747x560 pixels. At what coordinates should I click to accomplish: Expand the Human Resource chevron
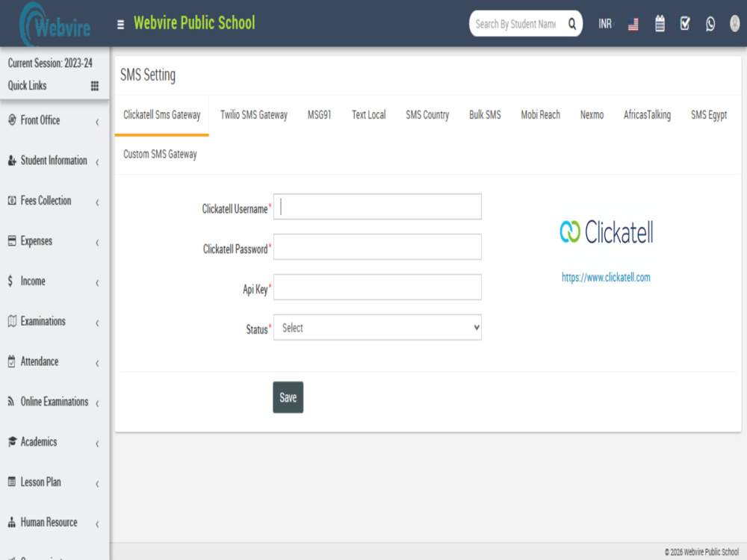click(x=97, y=524)
